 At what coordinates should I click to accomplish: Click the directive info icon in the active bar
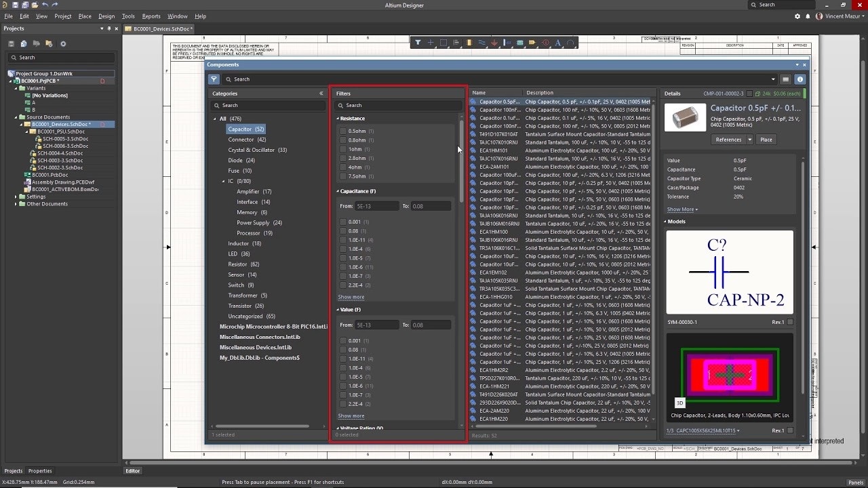click(x=545, y=43)
